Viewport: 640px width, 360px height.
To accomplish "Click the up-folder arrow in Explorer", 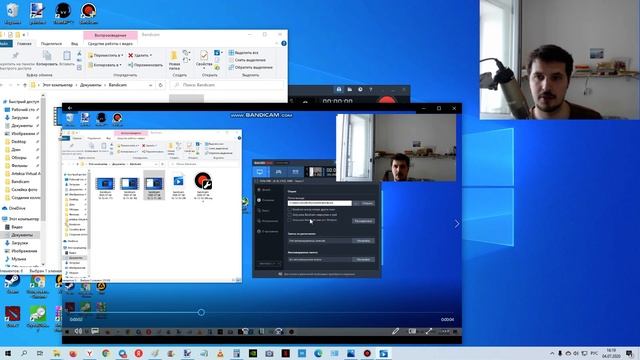I will (25, 85).
